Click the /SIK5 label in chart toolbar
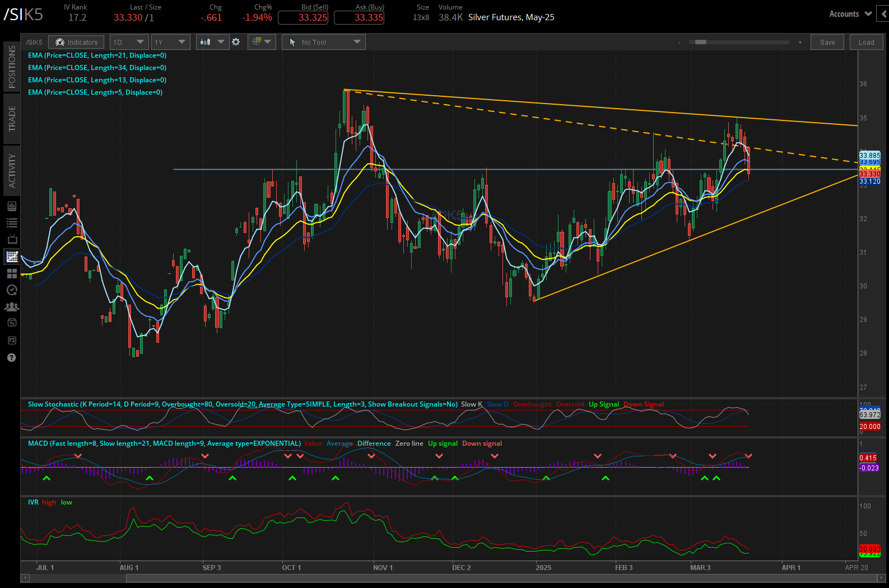Image resolution: width=889 pixels, height=588 pixels. [34, 42]
